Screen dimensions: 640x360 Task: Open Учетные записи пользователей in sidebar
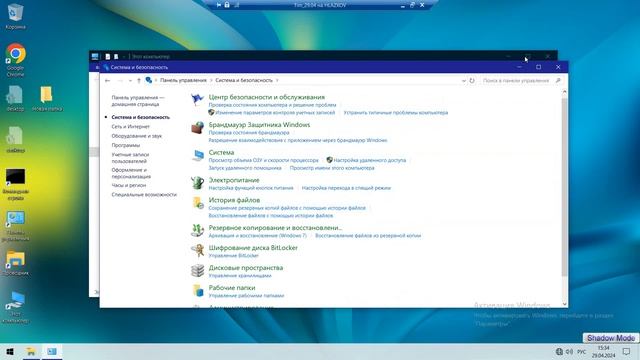(130, 158)
